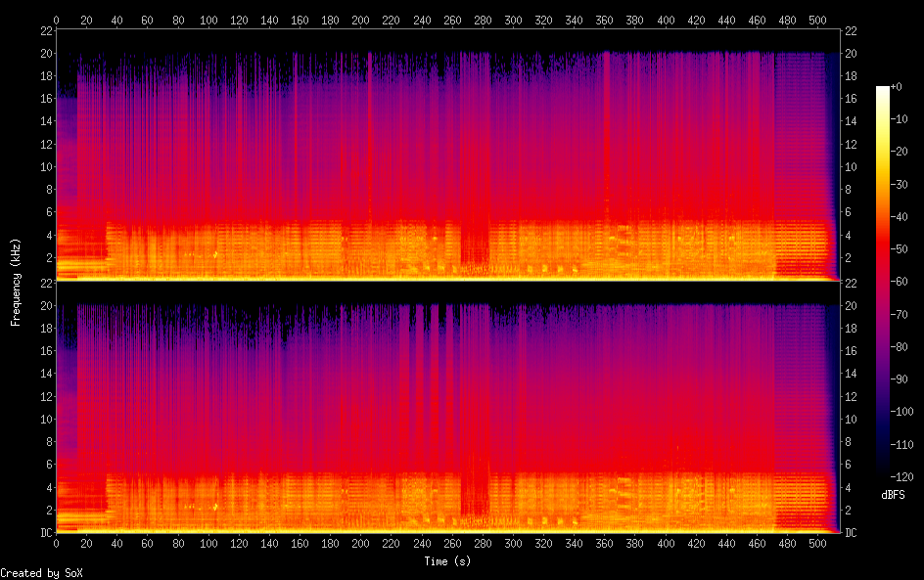Click "160" on the top time axis
The image size is (924, 580).
pos(300,20)
